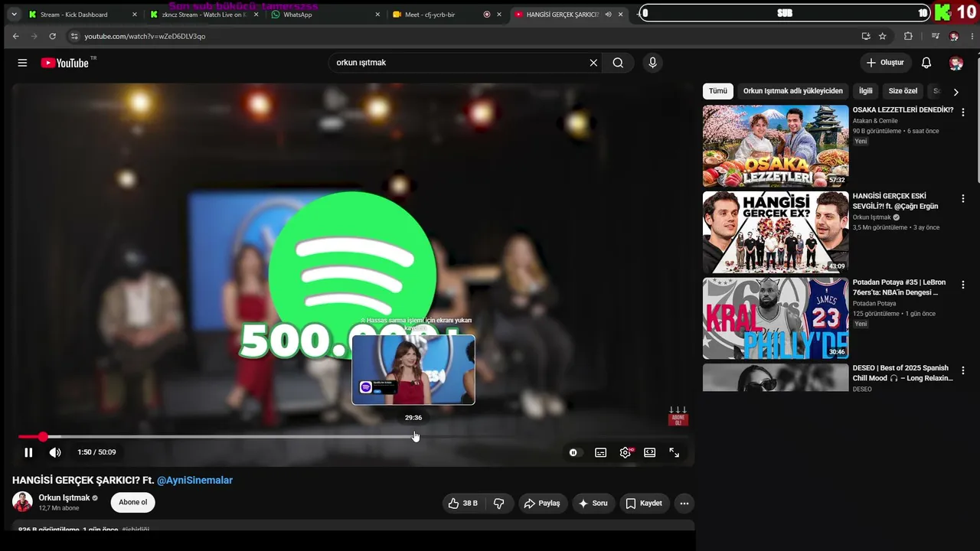The image size is (980, 551).
Task: View site information icon in address bar
Action: coord(74,36)
